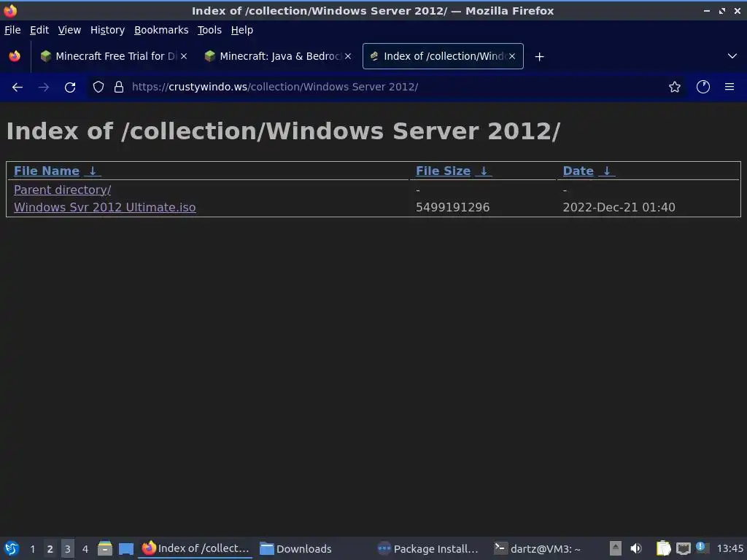Switch to workspace 3
This screenshot has width=747, height=560.
point(68,549)
